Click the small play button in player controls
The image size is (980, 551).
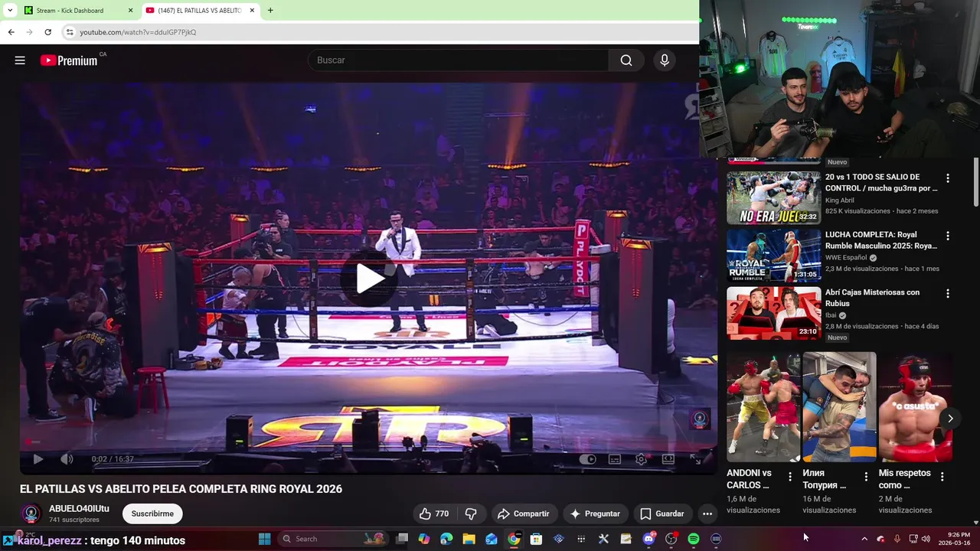click(38, 459)
